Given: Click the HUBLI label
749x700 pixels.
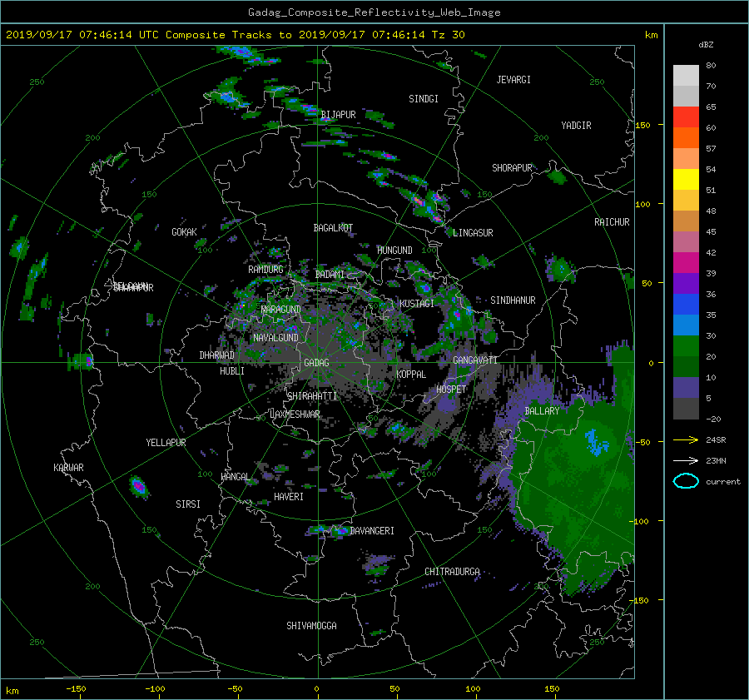Looking at the screenshot, I should (x=232, y=371).
